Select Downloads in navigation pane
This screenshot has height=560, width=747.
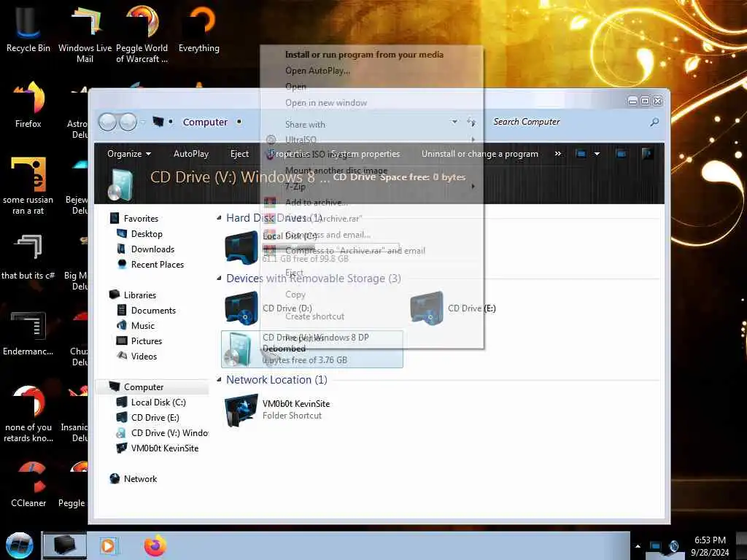(152, 249)
